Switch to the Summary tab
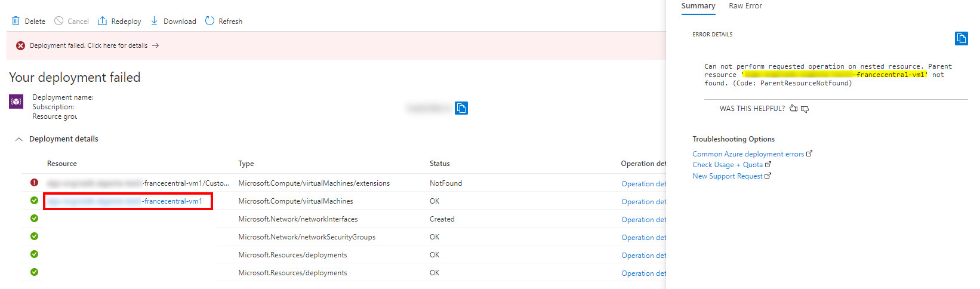Image resolution: width=980 pixels, height=289 pixels. (698, 6)
